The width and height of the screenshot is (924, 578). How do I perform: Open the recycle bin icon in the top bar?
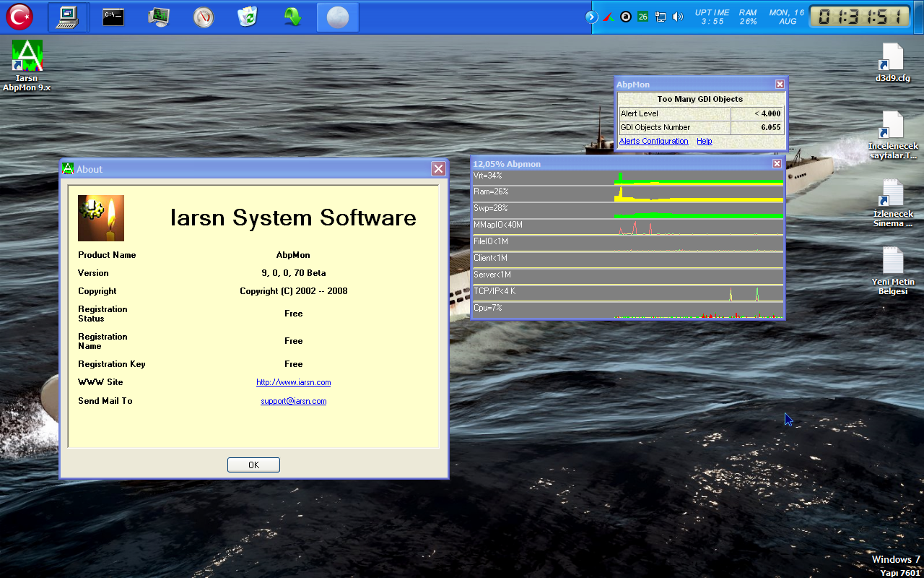248,17
